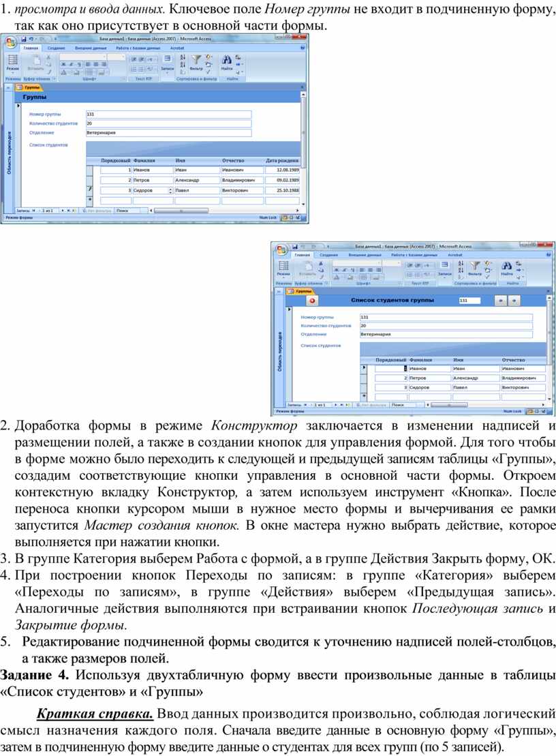Screen dimensions: 556x756
Task: Select the Acrobat ribbon tab in upper window
Action: [x=177, y=48]
